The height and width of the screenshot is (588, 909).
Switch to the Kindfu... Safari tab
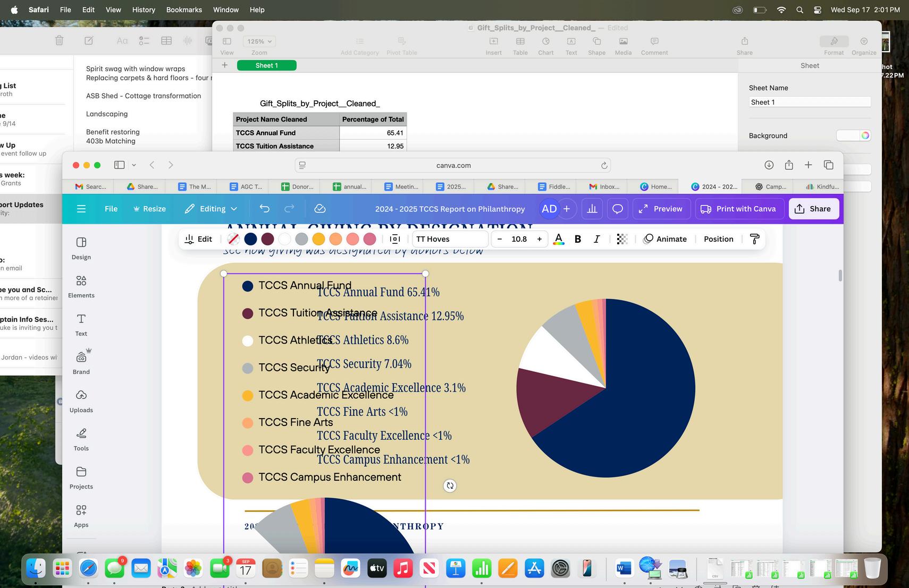point(822,186)
